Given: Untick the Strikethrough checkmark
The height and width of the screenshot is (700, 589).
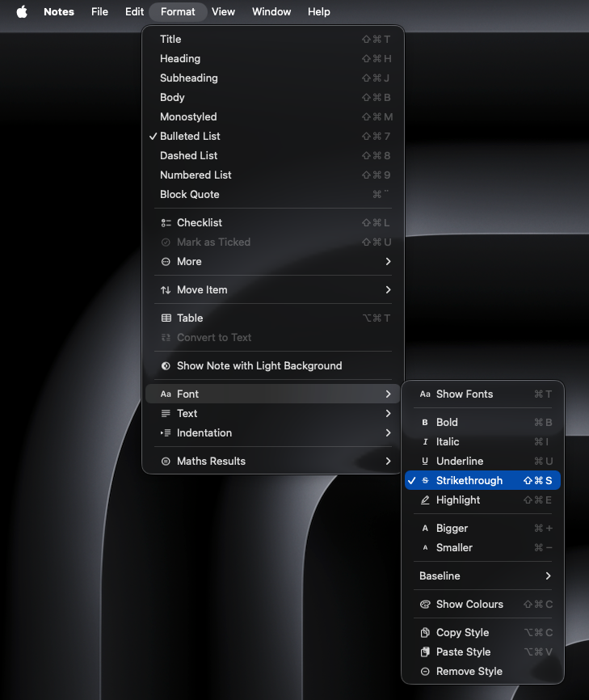Looking at the screenshot, I should coord(412,480).
